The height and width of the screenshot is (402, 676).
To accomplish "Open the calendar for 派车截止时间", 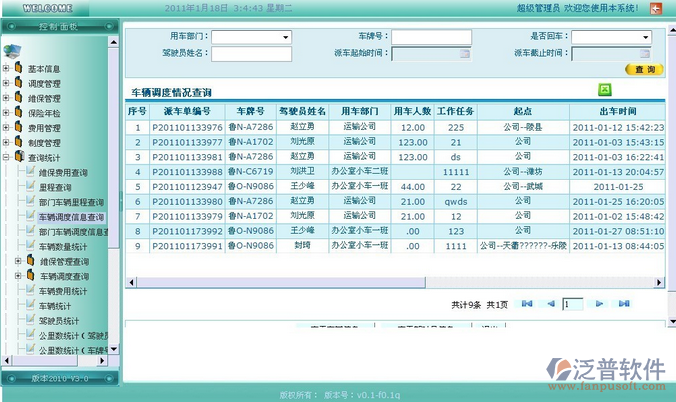I will point(645,54).
